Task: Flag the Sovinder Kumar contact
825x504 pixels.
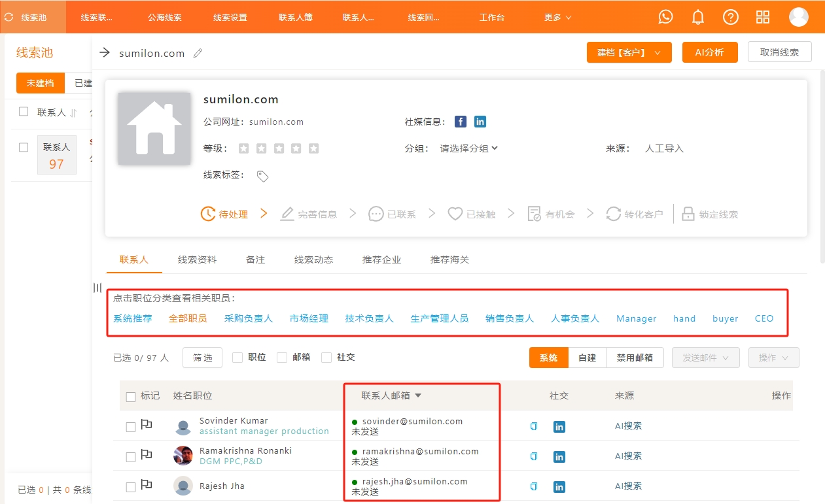Action: click(147, 425)
